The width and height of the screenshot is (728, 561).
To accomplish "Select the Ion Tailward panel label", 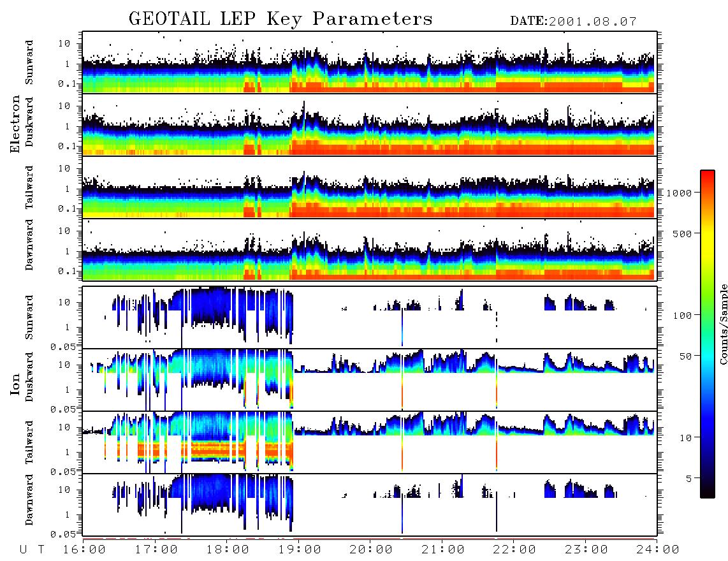I will (29, 442).
